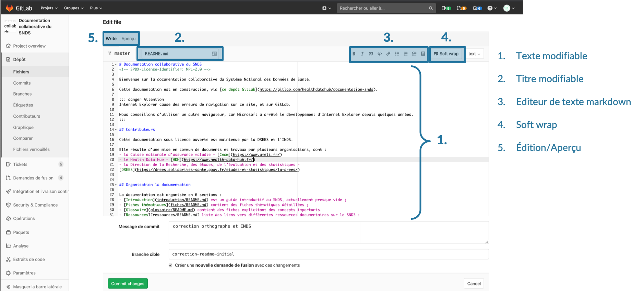
Task: Insert a blockquote using the quote icon
Action: (x=371, y=54)
